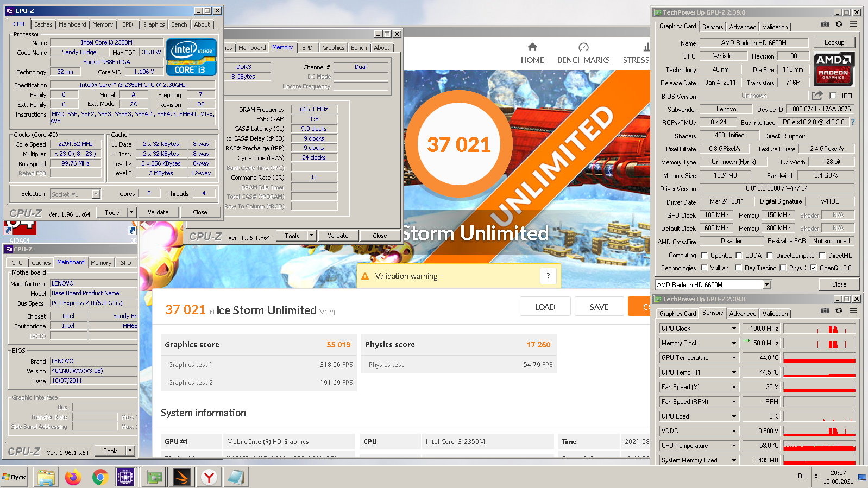Click the GPU Temperature sensor graph
This screenshot has width=868, height=488.
(819, 358)
